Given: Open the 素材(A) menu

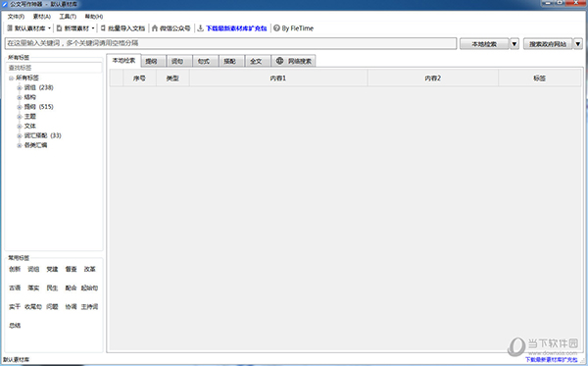Looking at the screenshot, I should [41, 17].
